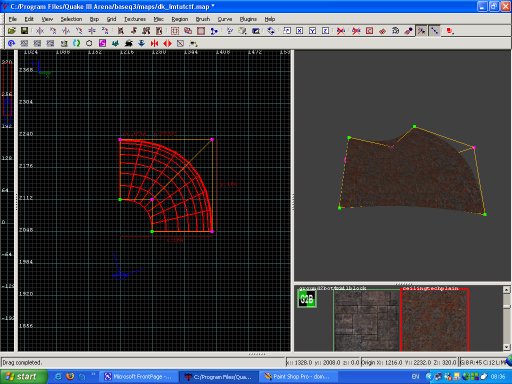Toggle the pressed Weld equal patch points button
This screenshot has width=512, height=384.
pyautogui.click(x=421, y=31)
